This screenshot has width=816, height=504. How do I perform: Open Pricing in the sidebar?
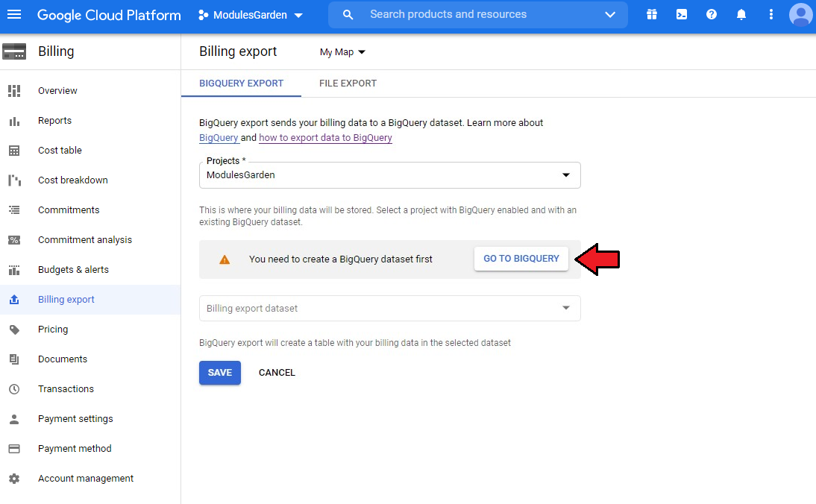(x=53, y=330)
